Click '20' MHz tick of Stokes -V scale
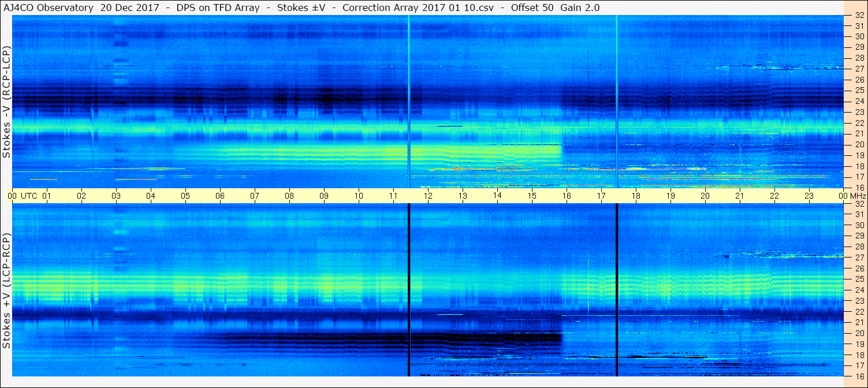 [859, 144]
